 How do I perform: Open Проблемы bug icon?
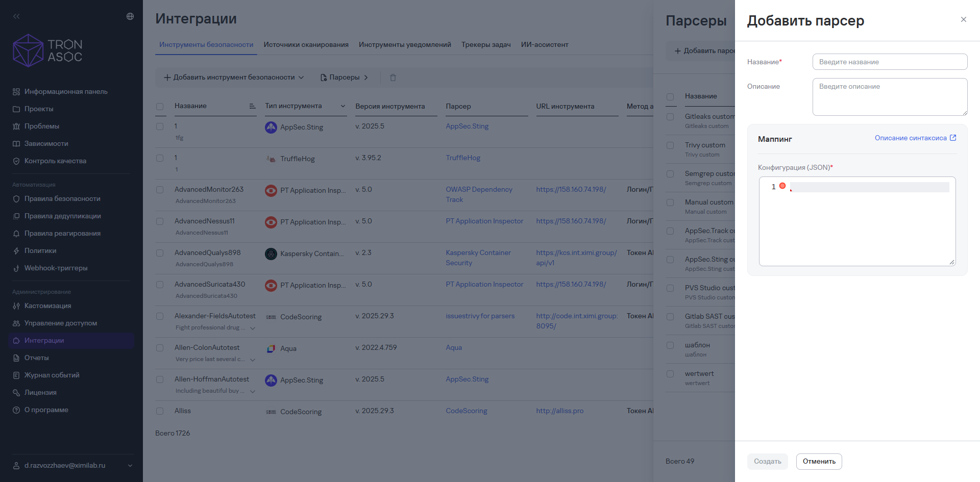tap(16, 126)
